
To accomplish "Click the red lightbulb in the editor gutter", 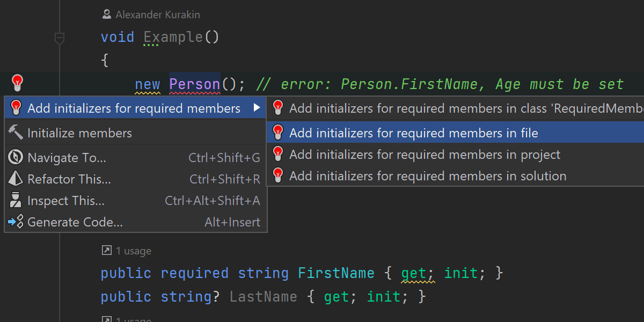I will pos(18,83).
